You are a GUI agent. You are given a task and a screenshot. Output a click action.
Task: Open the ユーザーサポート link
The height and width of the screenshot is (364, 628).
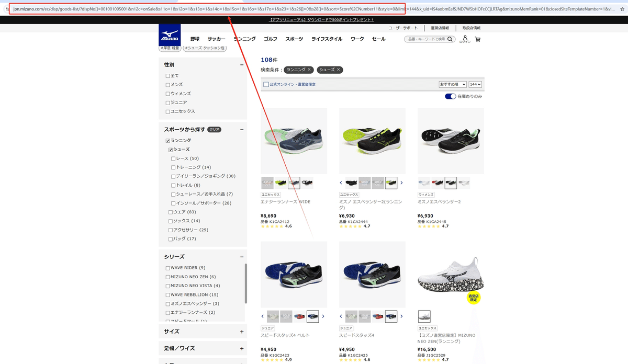[403, 28]
